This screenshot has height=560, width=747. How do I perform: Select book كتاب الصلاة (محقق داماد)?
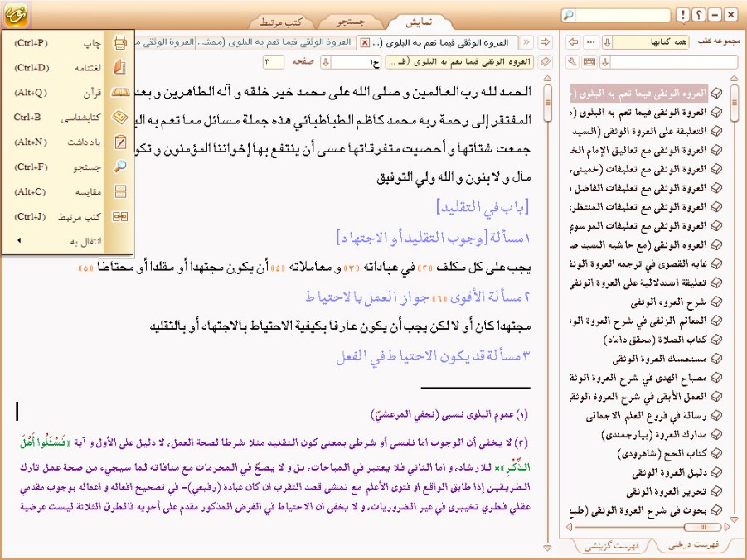[655, 340]
